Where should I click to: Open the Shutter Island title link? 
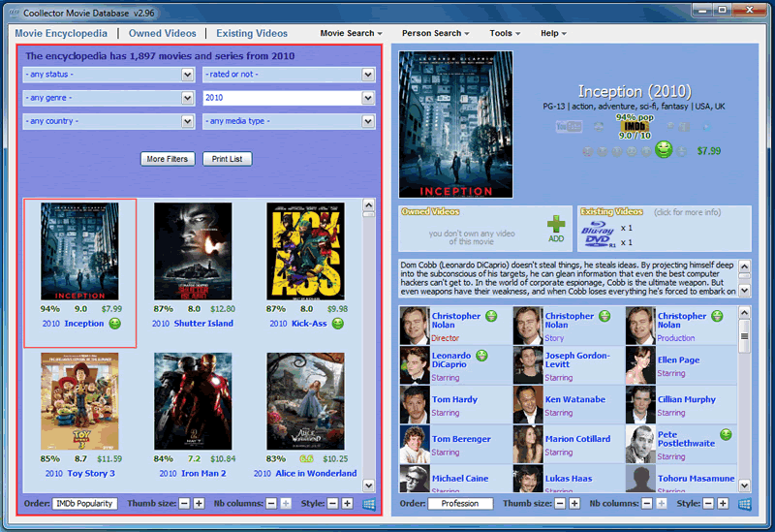203,324
